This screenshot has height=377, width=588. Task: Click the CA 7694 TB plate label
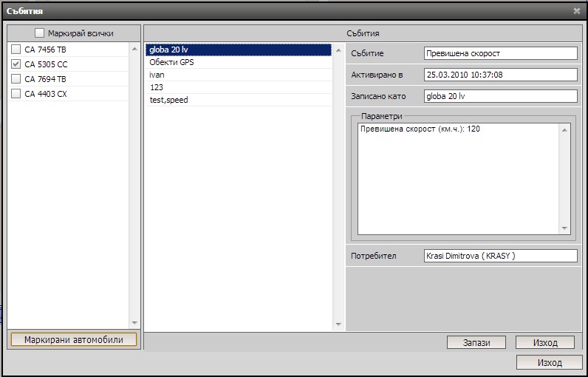45,79
